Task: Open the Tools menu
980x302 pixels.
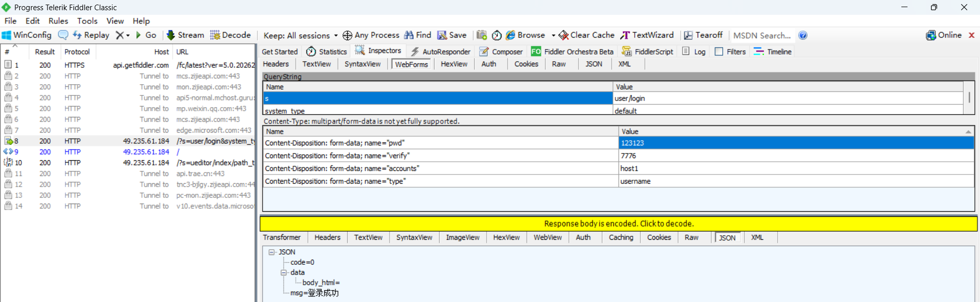Action: 87,21
